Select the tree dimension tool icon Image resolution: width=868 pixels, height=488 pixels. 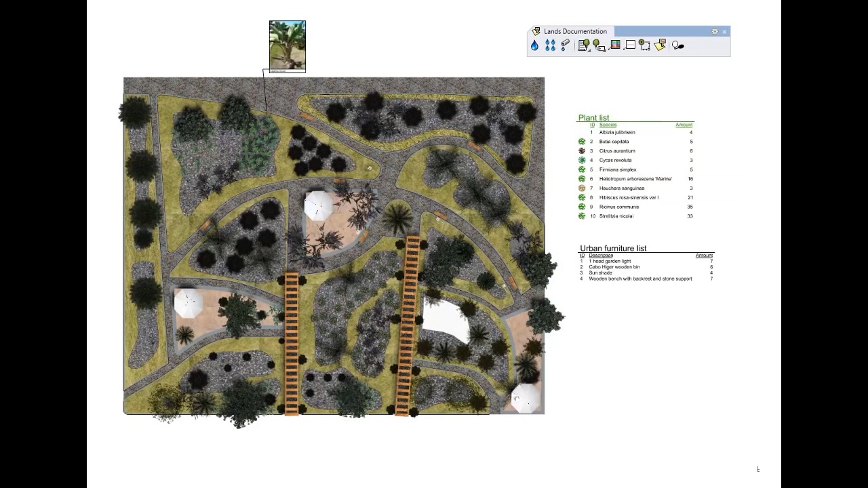point(644,45)
